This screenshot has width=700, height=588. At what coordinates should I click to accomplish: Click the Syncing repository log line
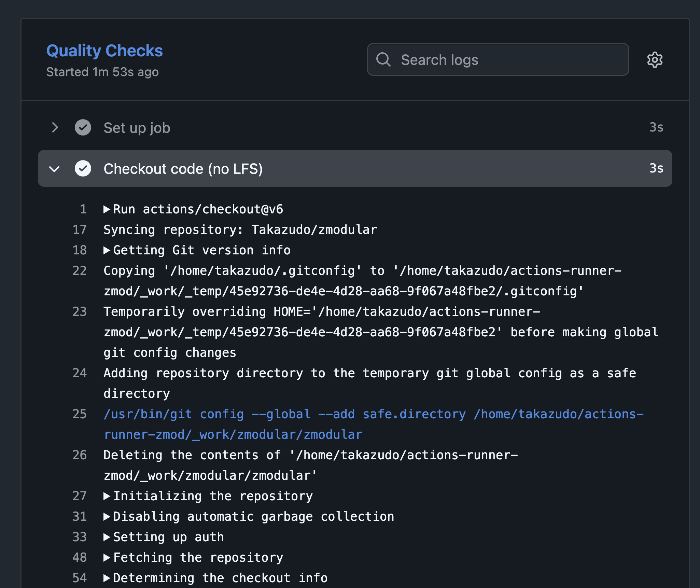pyautogui.click(x=240, y=230)
